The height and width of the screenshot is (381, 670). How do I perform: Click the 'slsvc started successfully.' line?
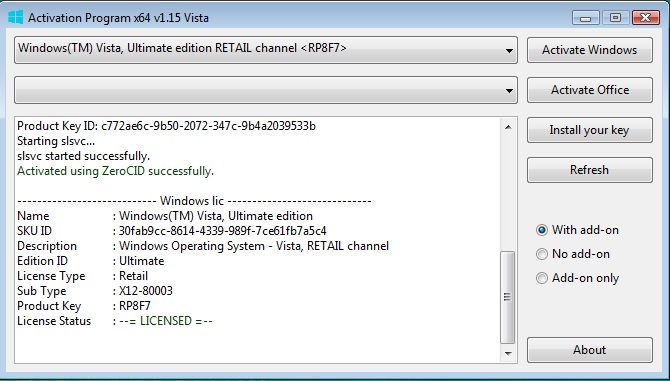coord(83,156)
